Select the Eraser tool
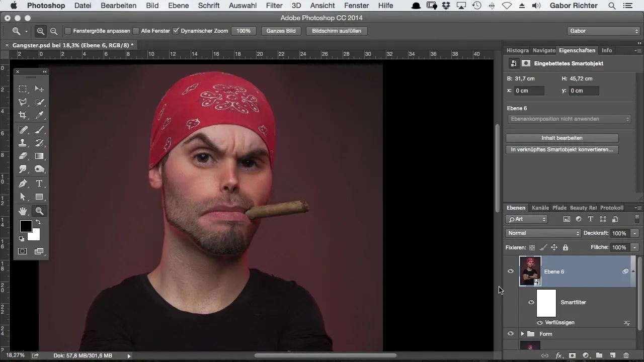Image resolution: width=644 pixels, height=362 pixels. 23,156
